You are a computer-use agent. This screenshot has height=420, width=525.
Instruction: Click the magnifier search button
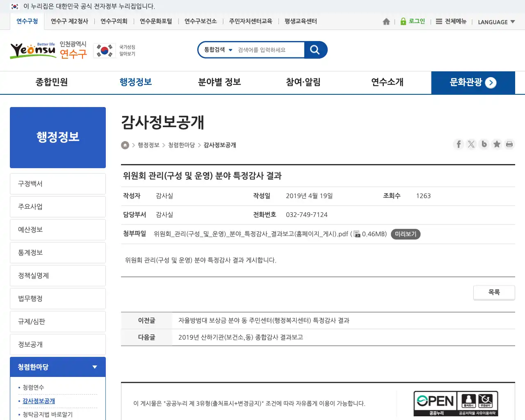click(x=315, y=50)
